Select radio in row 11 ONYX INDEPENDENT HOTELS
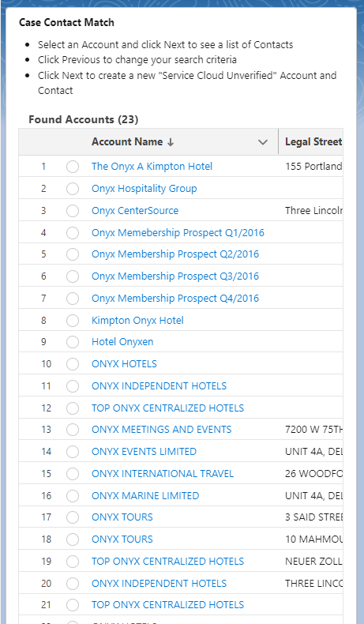364x624 pixels. tap(73, 386)
